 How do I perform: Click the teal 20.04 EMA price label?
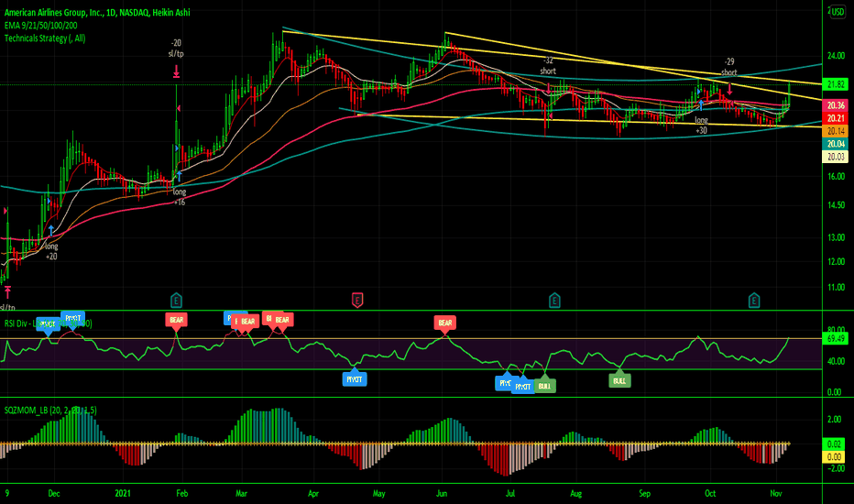pos(836,144)
